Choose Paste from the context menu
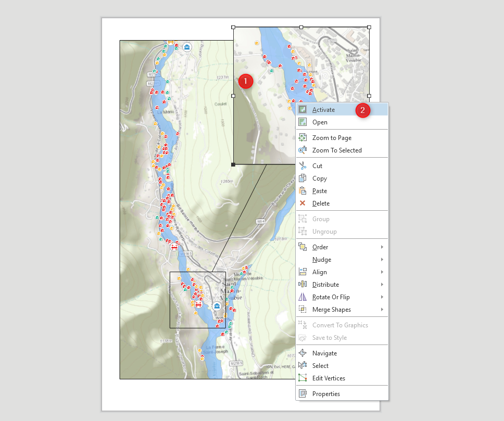Viewport: 504px width, 421px height. pyautogui.click(x=342, y=191)
